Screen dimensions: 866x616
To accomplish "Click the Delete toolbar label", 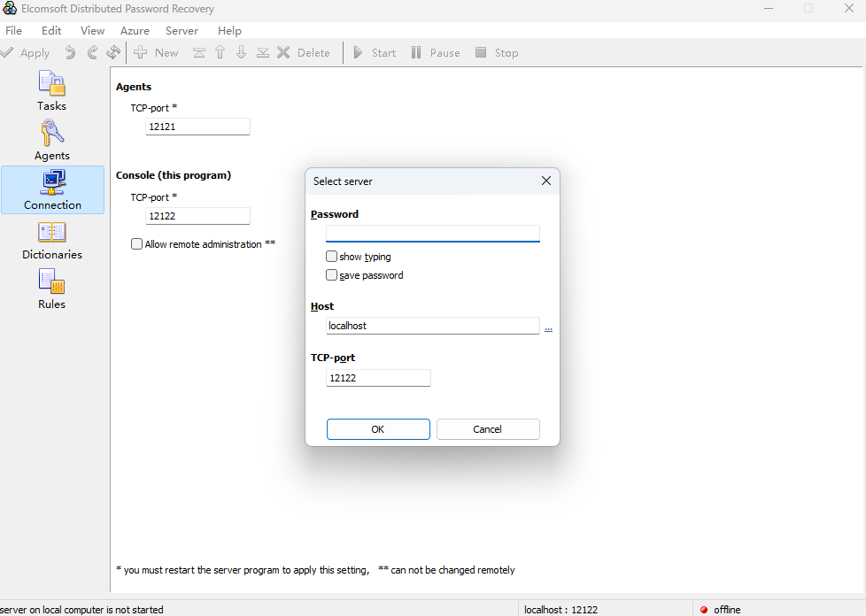I will click(x=313, y=52).
